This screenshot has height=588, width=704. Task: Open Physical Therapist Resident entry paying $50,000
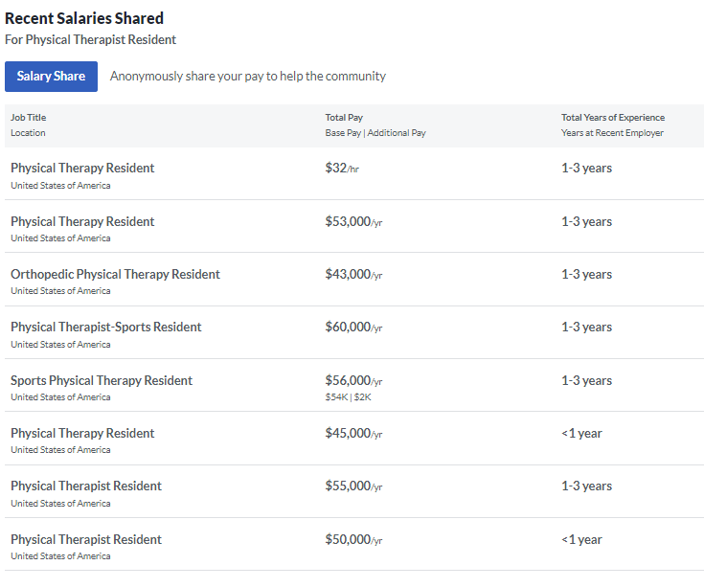86,539
